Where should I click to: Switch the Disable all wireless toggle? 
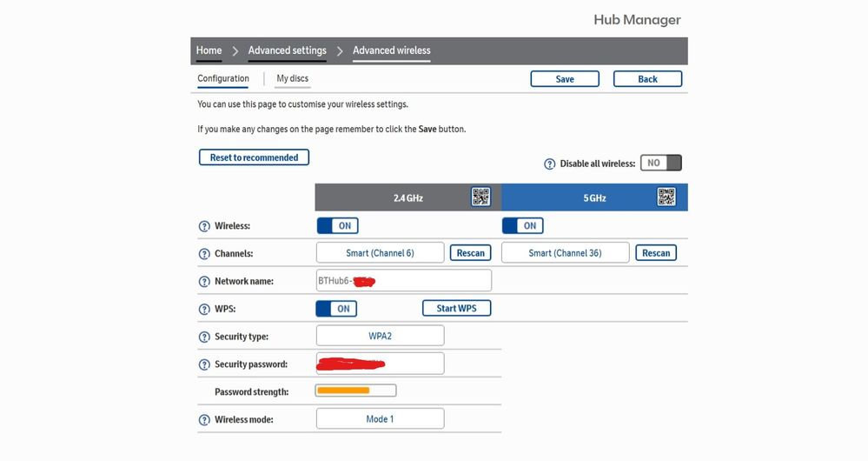click(660, 164)
